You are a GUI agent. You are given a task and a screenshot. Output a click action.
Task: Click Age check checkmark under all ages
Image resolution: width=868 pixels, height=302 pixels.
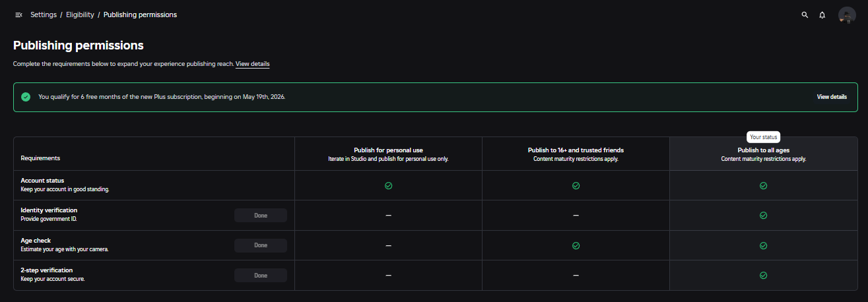(764, 245)
